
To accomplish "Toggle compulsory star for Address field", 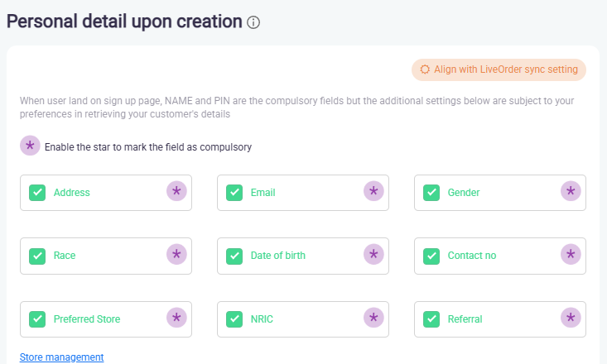I will (x=176, y=192).
